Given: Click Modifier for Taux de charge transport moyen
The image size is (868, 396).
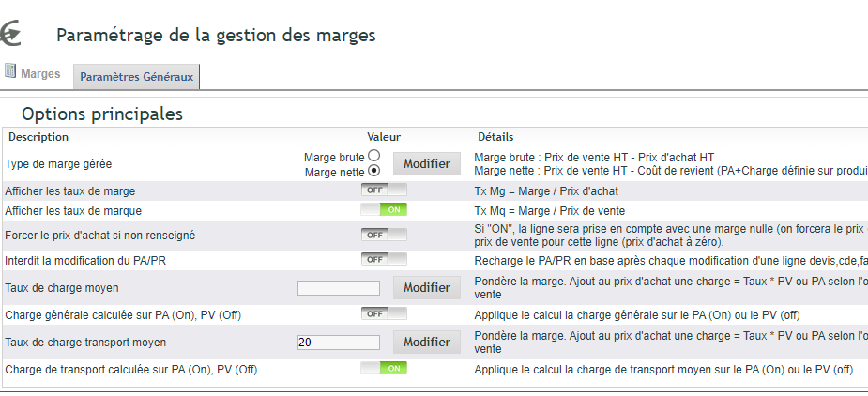Looking at the screenshot, I should 427,342.
